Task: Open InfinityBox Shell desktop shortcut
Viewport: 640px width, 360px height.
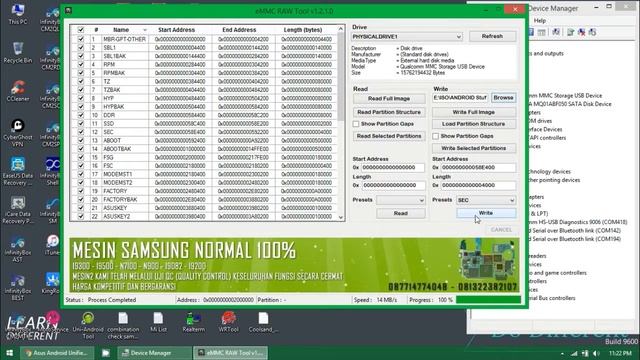Action: coord(52,171)
